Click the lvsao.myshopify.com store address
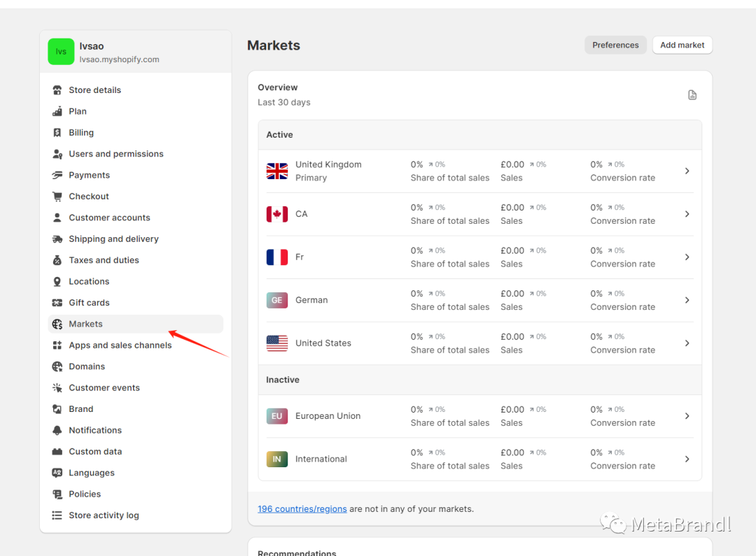The image size is (756, 556). pyautogui.click(x=119, y=59)
